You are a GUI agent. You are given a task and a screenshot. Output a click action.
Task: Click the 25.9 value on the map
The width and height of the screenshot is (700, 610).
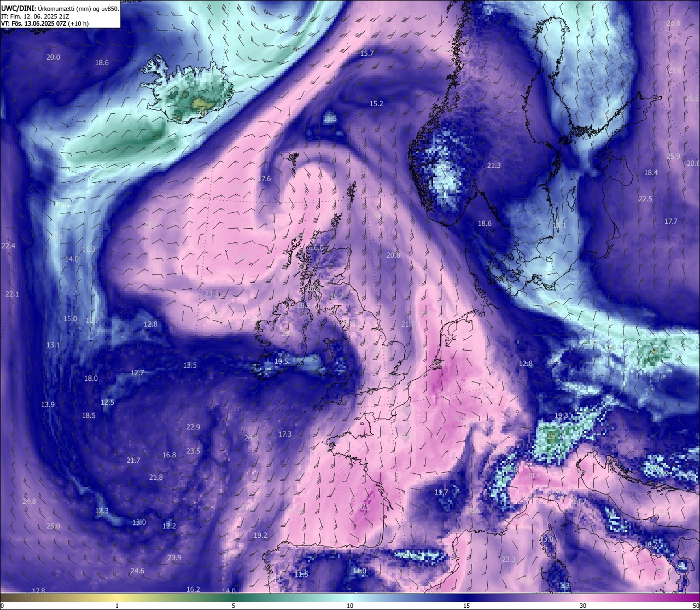(673, 156)
